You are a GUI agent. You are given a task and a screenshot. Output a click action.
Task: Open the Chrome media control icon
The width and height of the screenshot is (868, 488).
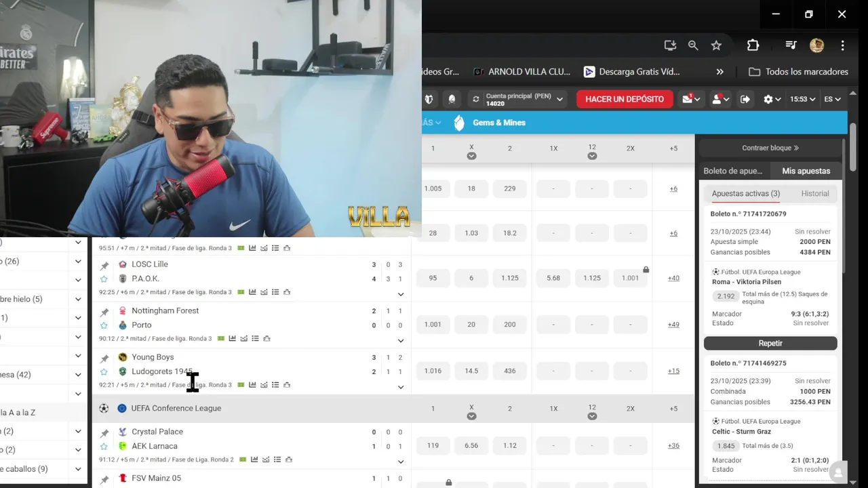click(791, 45)
